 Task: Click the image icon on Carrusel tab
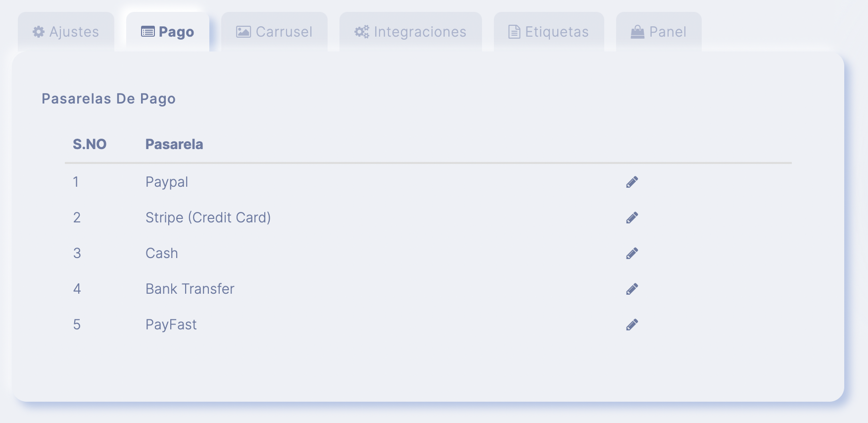tap(243, 32)
